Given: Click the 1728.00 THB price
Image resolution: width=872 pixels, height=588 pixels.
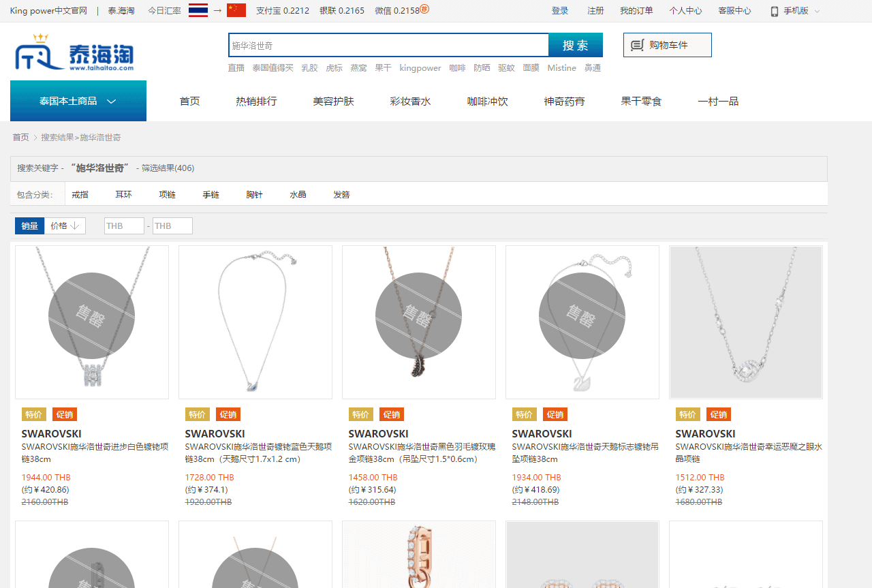Looking at the screenshot, I should [210, 478].
